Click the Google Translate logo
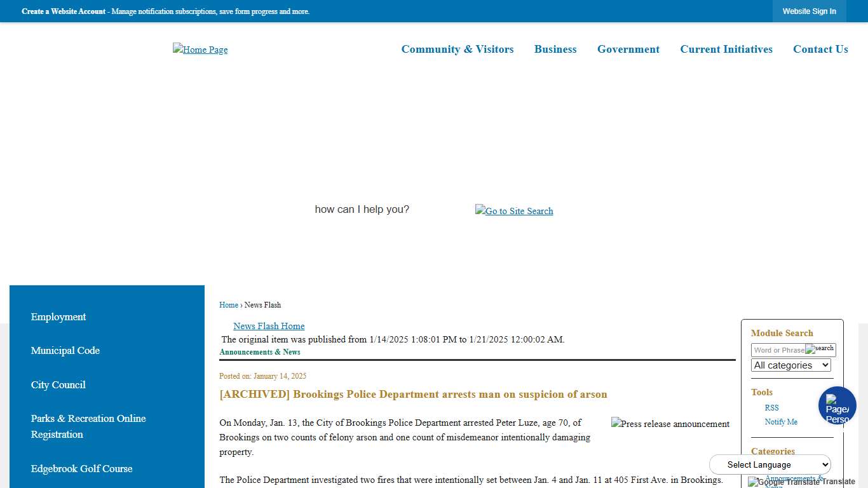Viewport: 868px width, 488px height. (x=784, y=482)
